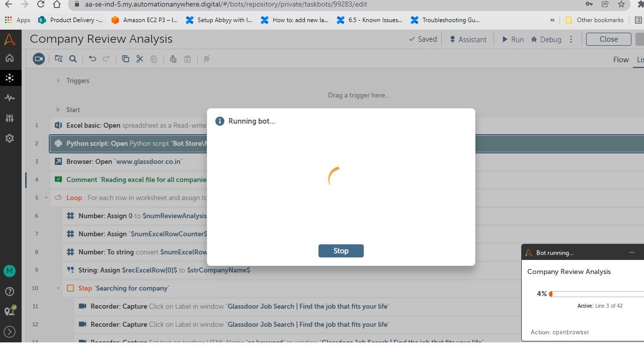Screen dimensions: 644x362
Task: Paste action using the toolbar clipboard icon
Action: pyautogui.click(x=154, y=59)
